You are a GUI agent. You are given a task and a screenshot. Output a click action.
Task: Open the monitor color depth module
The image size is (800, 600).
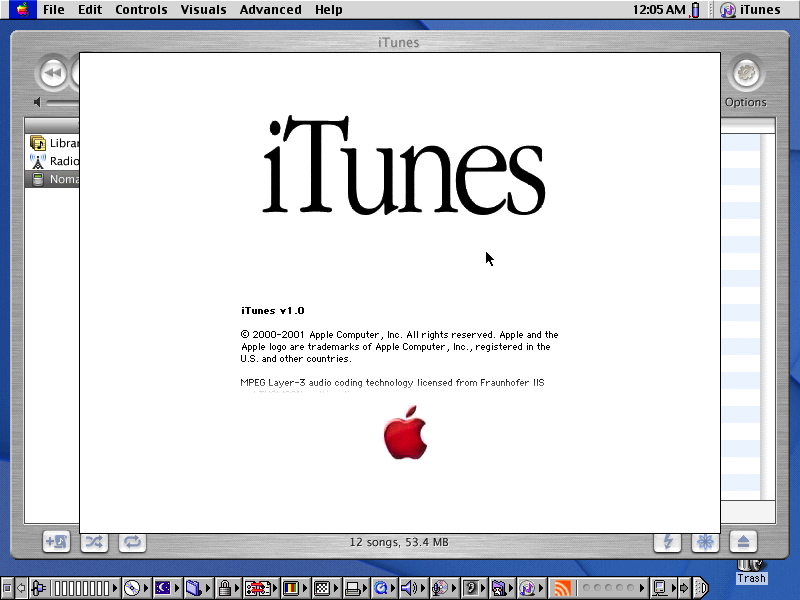[x=291, y=588]
